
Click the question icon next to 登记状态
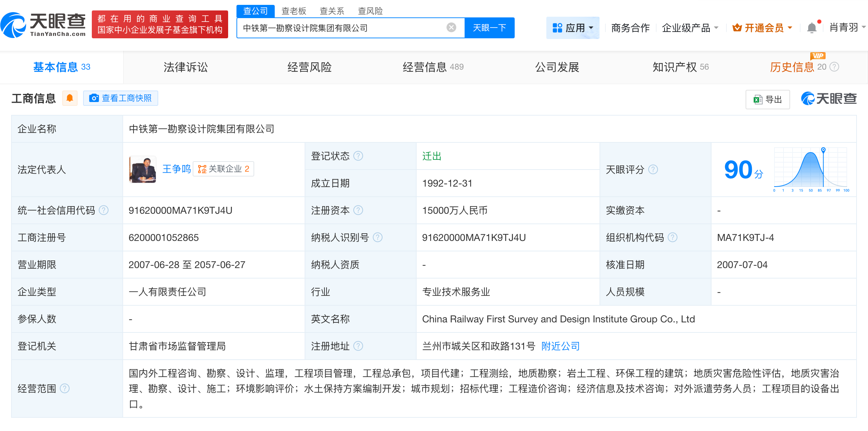[359, 156]
